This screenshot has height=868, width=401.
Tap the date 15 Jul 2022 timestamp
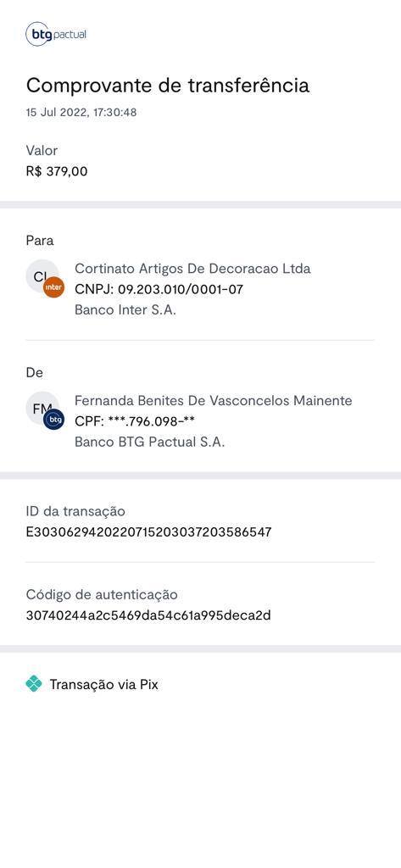point(81,113)
